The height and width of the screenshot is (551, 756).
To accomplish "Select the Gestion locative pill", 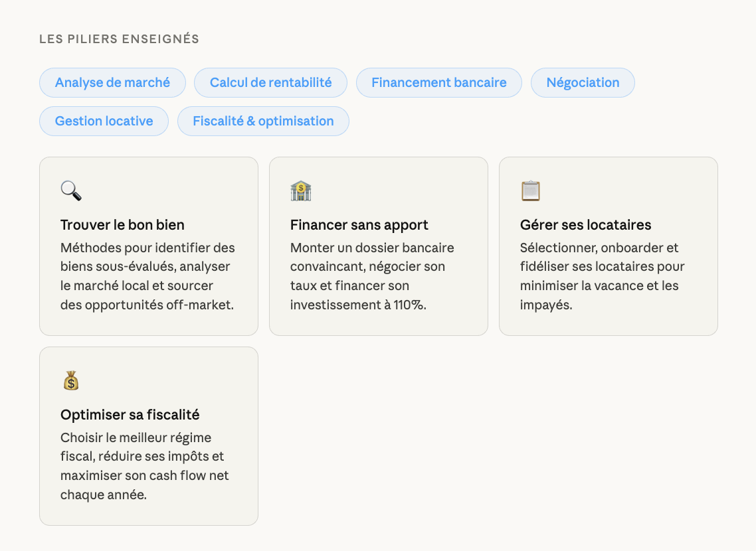I will (104, 121).
